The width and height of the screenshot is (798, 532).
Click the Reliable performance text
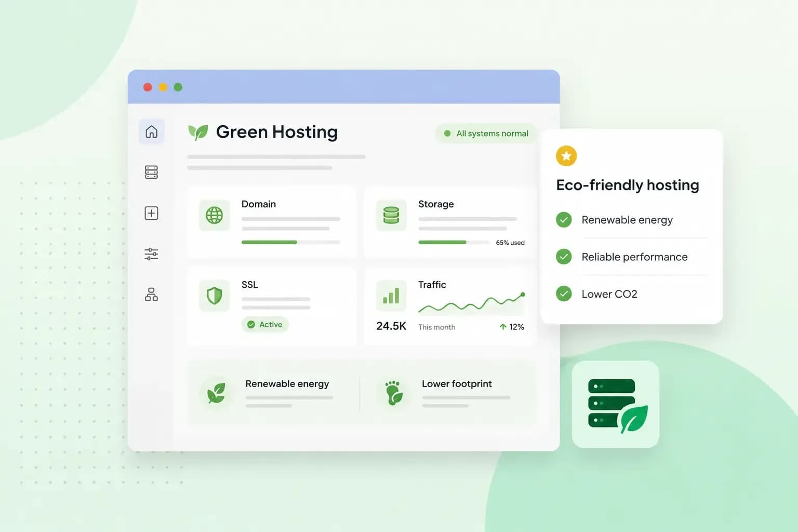pos(634,257)
